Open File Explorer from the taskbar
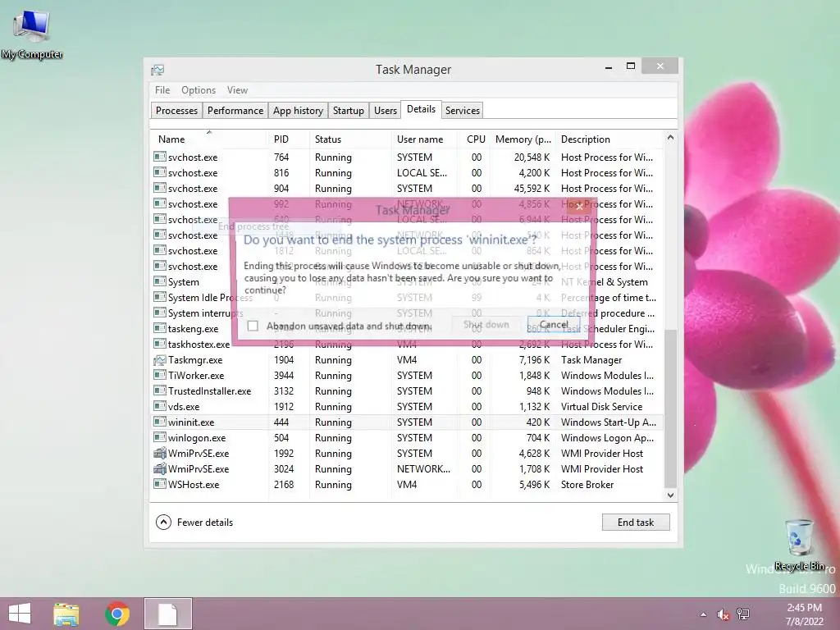Screen dimensions: 840x630 pos(66,614)
